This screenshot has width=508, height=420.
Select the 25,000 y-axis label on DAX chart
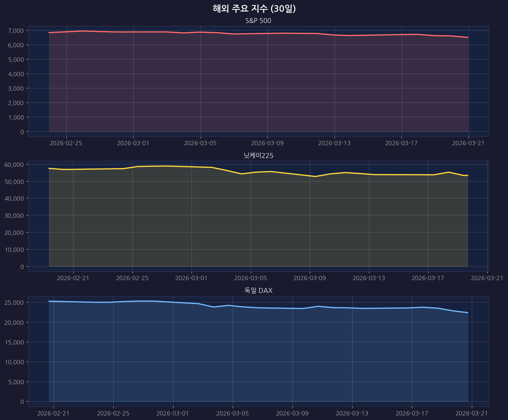click(14, 302)
